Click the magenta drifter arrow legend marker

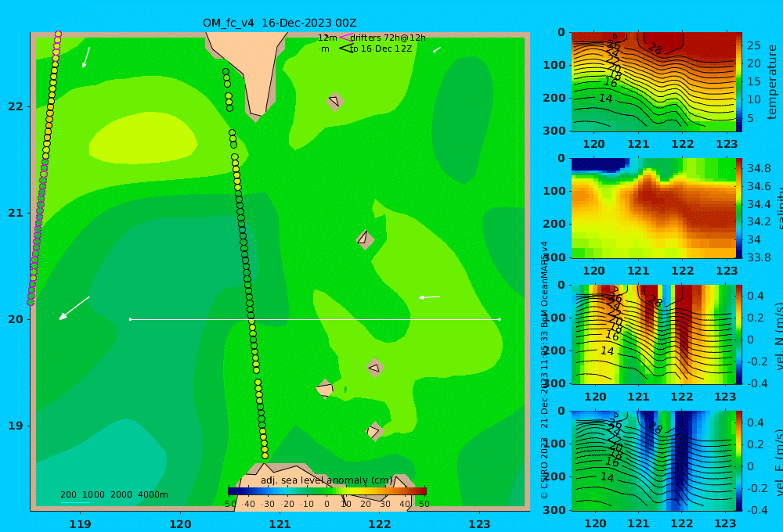coord(346,37)
